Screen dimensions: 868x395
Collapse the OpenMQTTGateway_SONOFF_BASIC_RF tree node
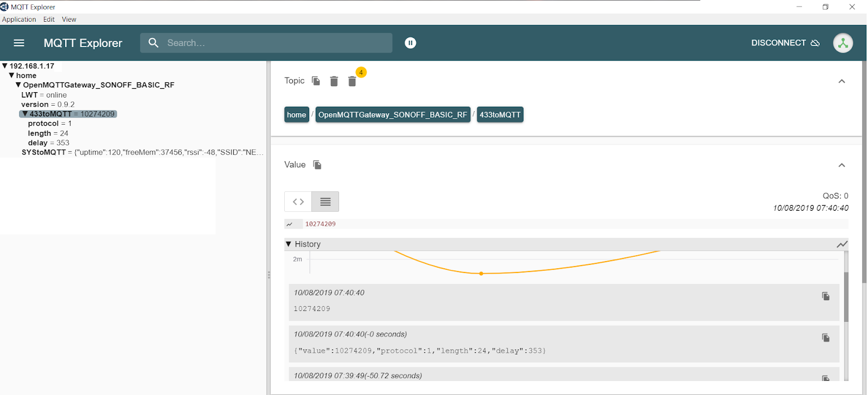[x=18, y=85]
